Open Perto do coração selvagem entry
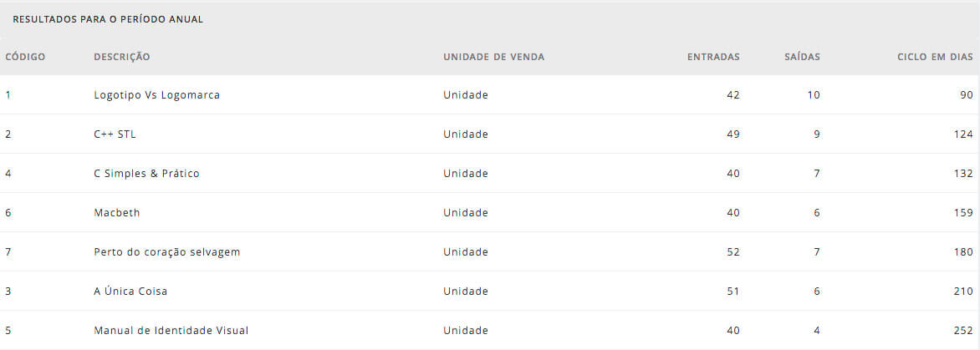Image resolution: width=980 pixels, height=350 pixels. point(490,252)
